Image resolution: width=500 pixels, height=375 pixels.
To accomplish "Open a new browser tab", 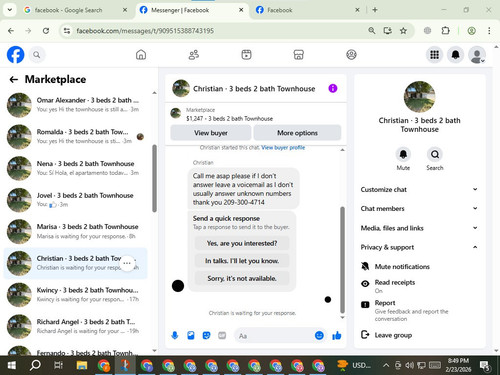I will point(375,10).
